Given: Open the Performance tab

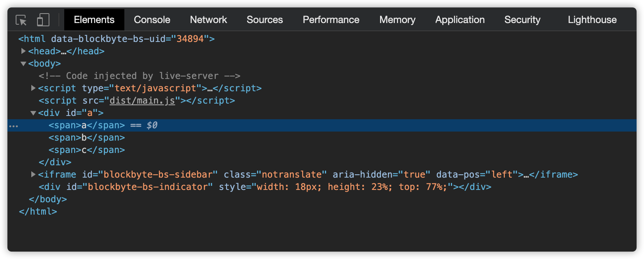Looking at the screenshot, I should click(331, 20).
